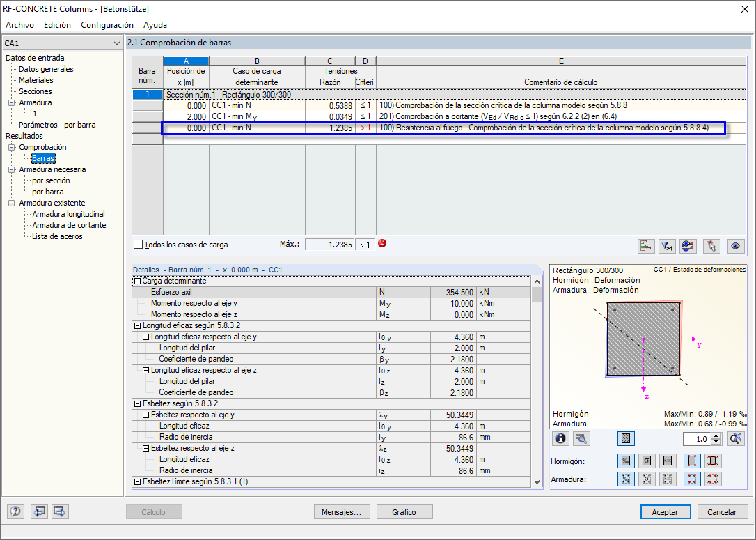Image resolution: width=756 pixels, height=540 pixels.
Task: Click the Cancelar button
Action: (x=722, y=512)
